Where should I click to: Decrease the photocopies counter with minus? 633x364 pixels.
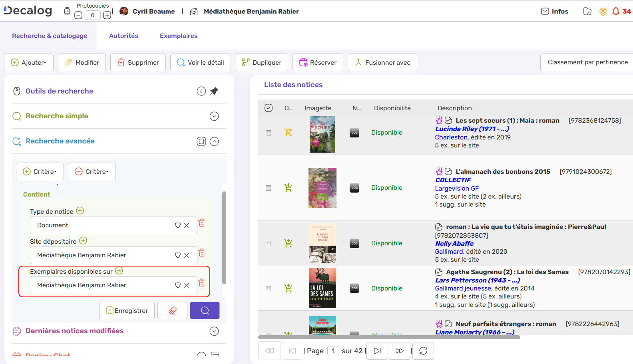[78, 15]
